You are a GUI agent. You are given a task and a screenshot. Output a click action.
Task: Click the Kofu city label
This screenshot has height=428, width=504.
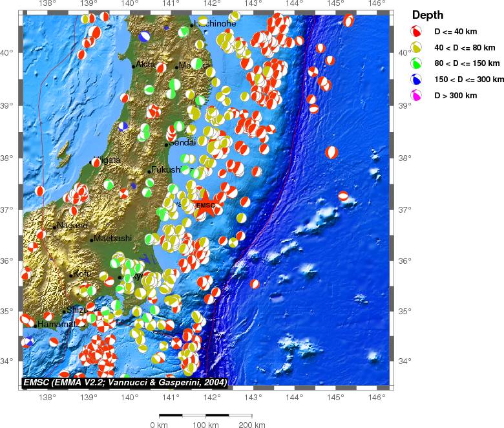(83, 274)
